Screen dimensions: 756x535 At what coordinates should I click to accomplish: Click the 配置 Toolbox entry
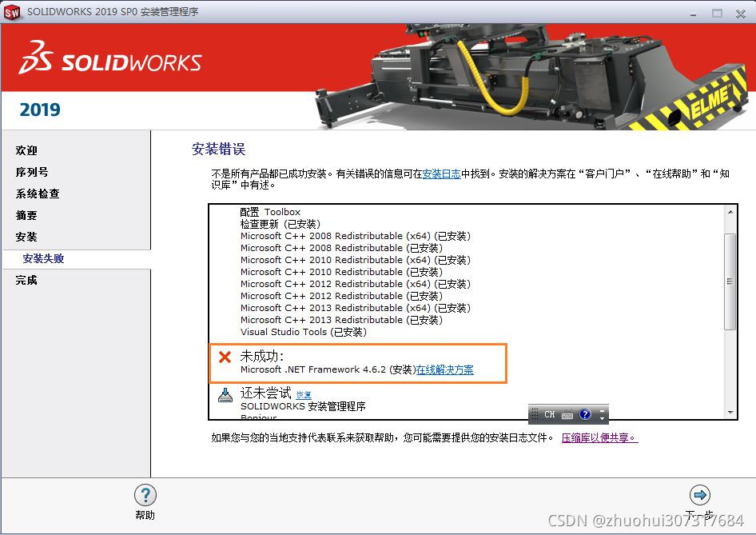(270, 212)
